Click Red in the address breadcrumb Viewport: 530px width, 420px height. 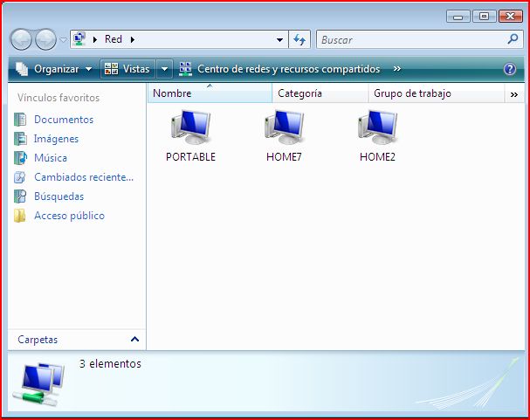[x=114, y=39]
